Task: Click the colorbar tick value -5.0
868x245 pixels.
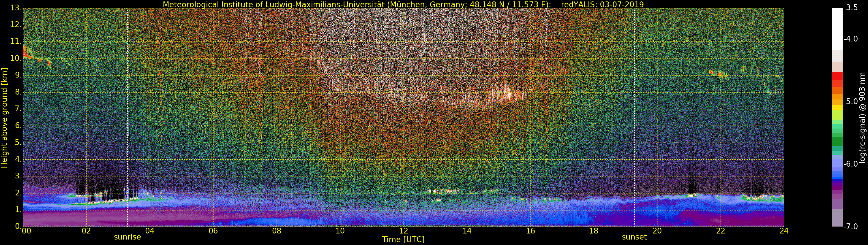Action: click(850, 101)
